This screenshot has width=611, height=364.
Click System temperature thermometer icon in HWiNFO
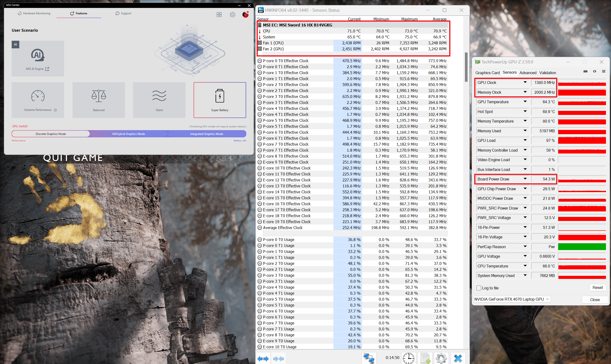tap(260, 37)
